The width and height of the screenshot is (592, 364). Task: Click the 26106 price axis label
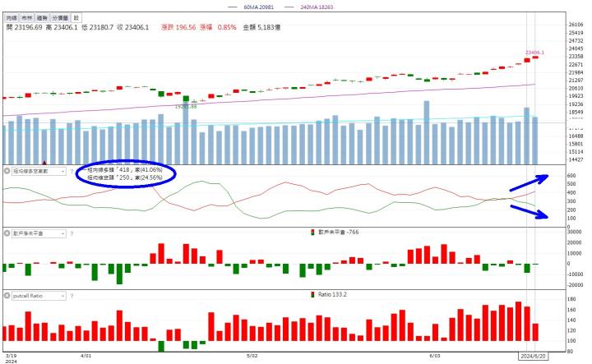click(576, 25)
